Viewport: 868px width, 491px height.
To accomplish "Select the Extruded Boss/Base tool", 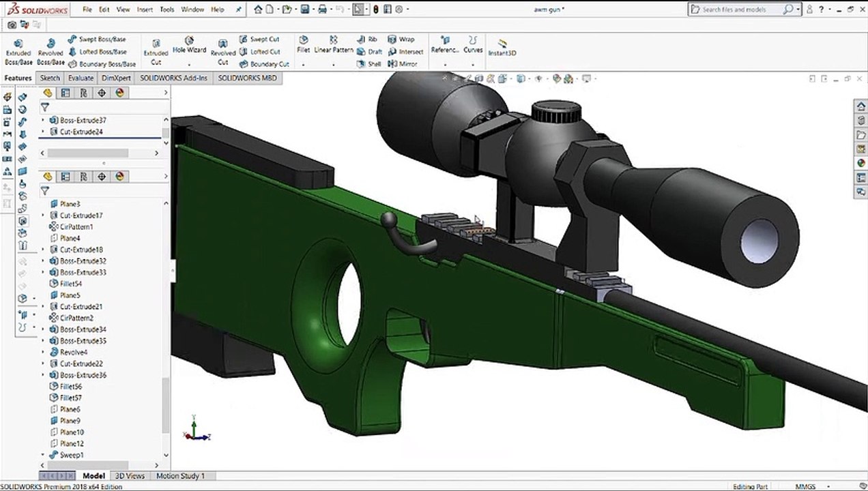I will click(x=18, y=52).
